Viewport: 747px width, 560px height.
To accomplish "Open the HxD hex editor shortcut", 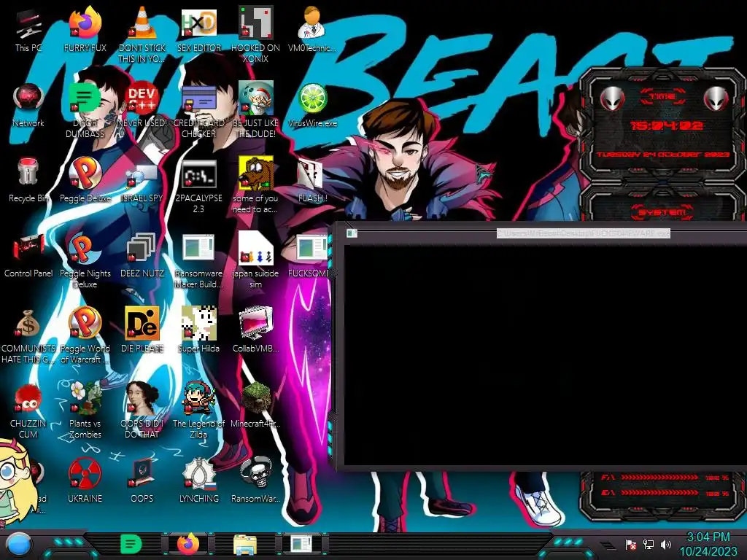I will coord(198,23).
